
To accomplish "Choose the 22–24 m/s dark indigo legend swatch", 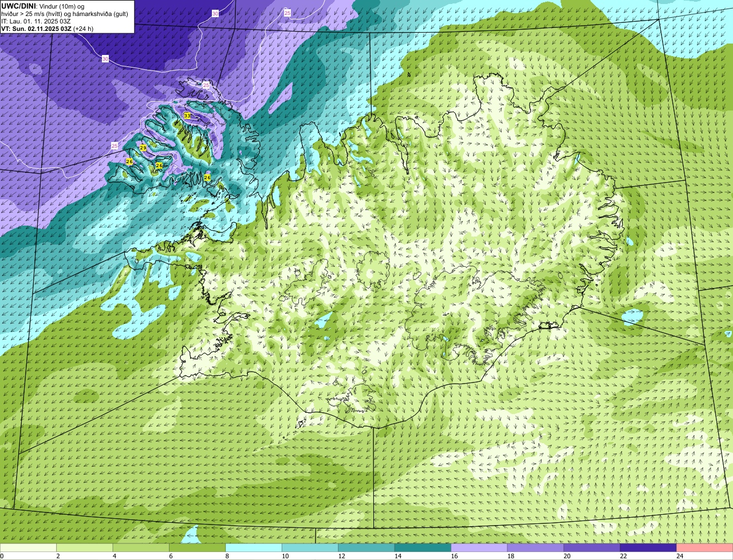I will (x=648, y=548).
